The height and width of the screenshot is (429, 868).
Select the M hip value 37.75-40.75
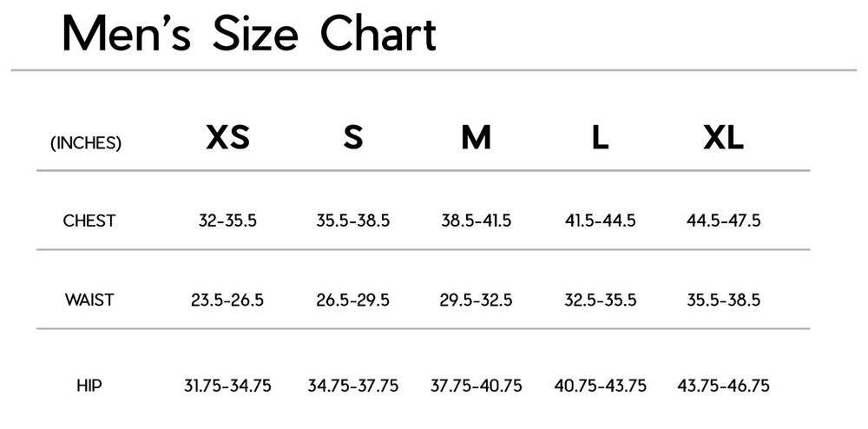476,386
